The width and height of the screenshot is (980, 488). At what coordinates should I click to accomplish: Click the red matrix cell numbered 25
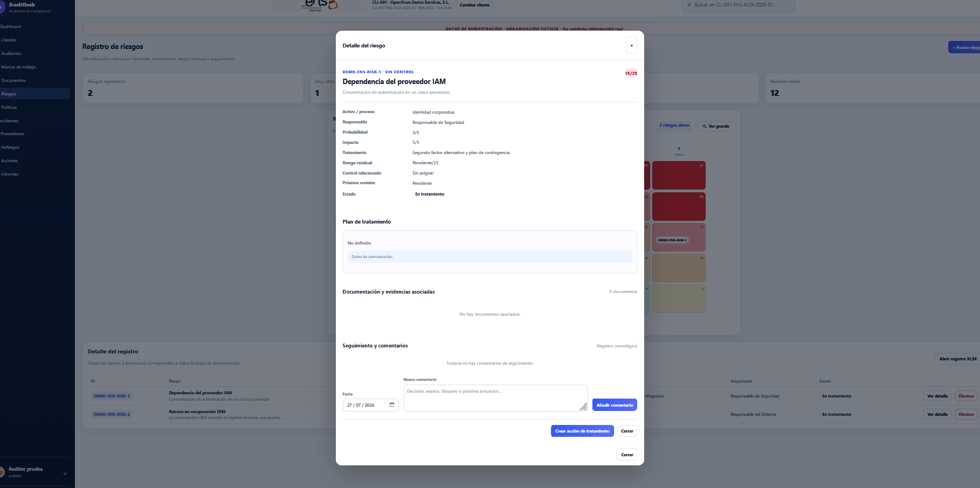[x=679, y=175]
